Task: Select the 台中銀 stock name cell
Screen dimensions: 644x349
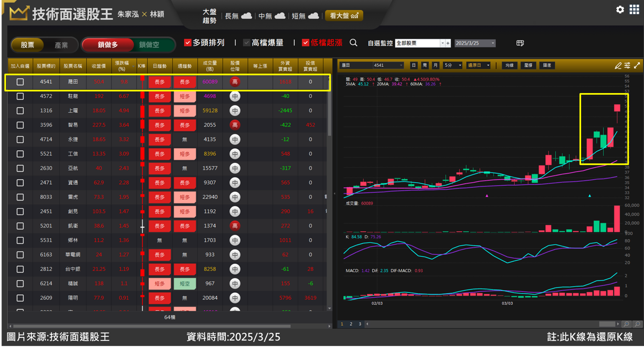Action: [x=72, y=269]
